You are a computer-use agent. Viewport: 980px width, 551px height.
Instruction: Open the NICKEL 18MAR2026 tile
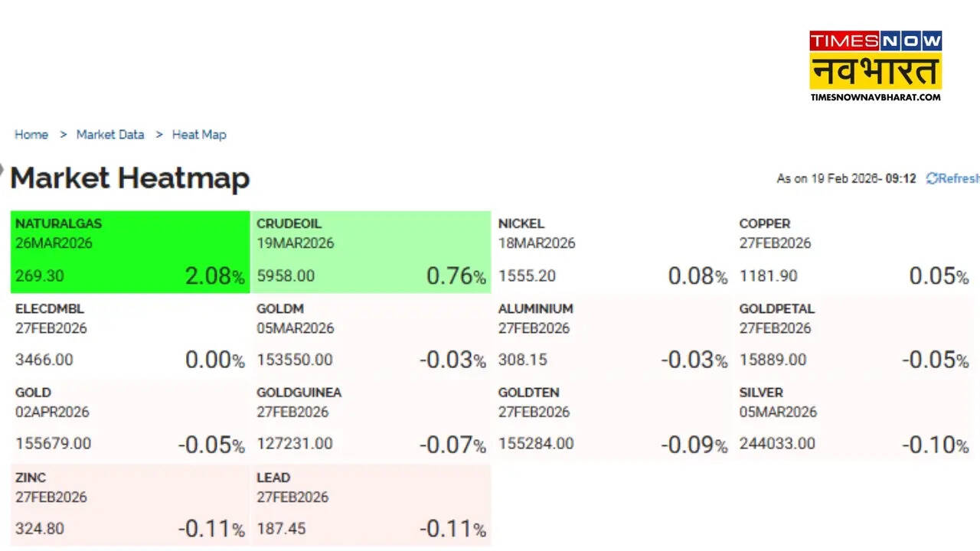[x=612, y=252]
